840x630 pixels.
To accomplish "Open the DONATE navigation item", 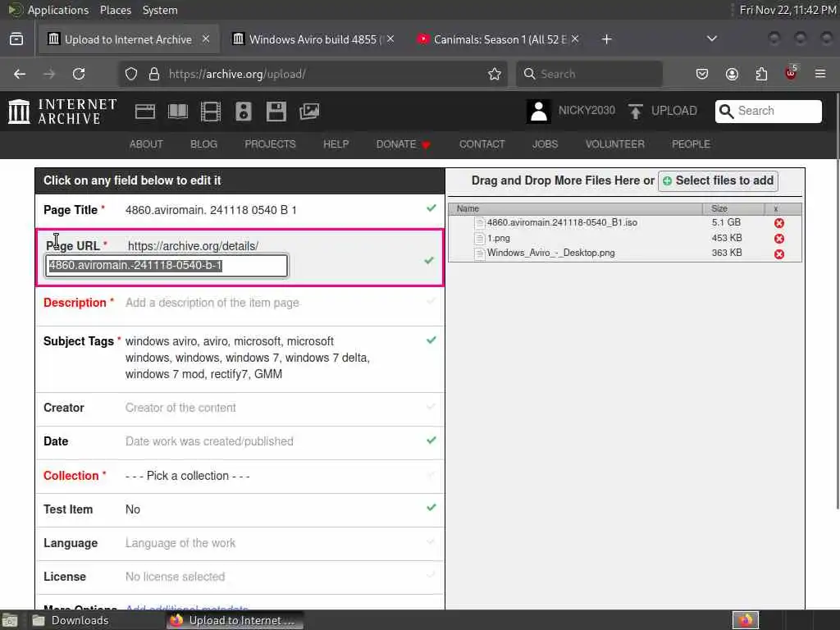I will [403, 144].
